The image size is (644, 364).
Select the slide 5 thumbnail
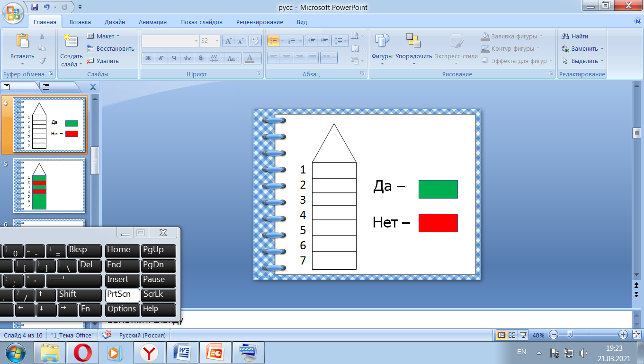point(49,186)
